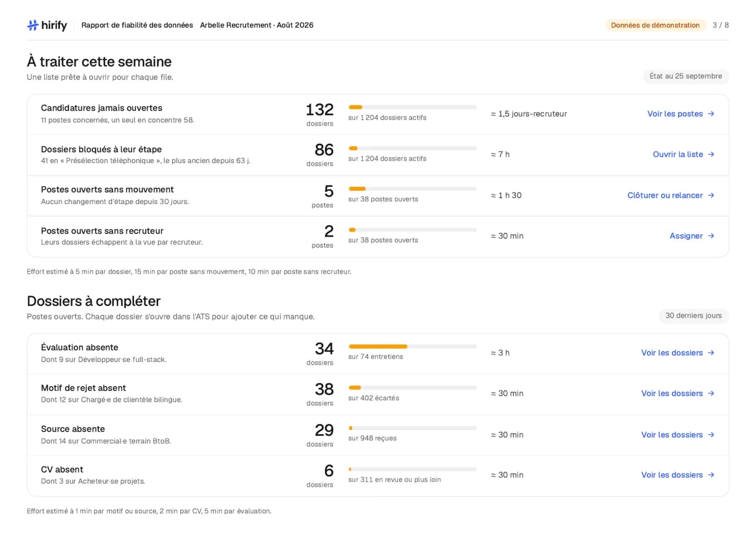Viewport: 756px width, 535px height.
Task: Click the progress bar for Candidatures jamais ouvertes
Action: click(x=412, y=107)
